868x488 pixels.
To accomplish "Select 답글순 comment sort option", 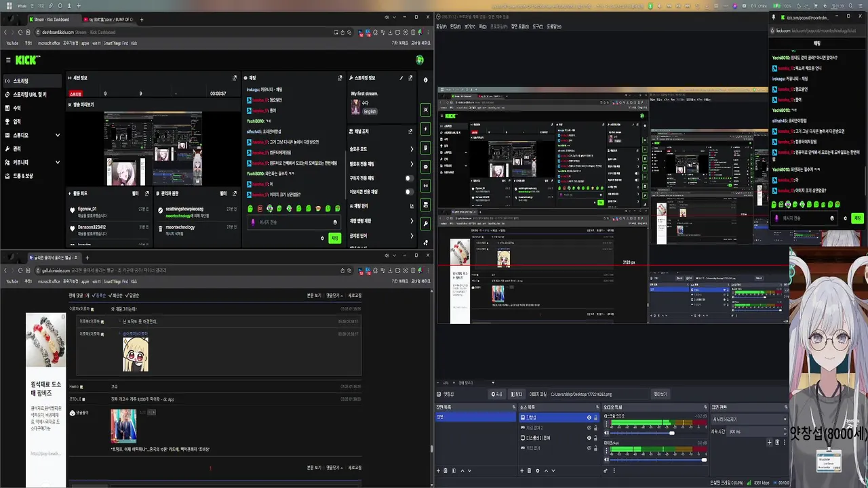I will point(133,296).
